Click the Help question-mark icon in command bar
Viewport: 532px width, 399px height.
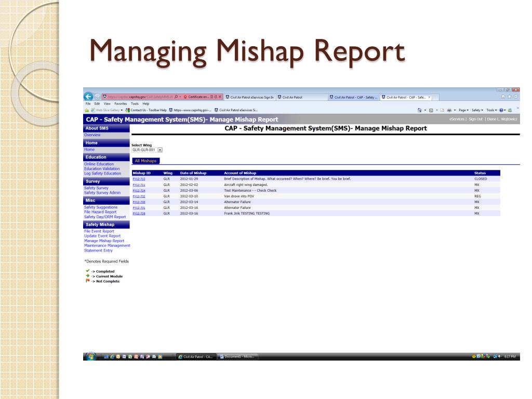[501, 110]
